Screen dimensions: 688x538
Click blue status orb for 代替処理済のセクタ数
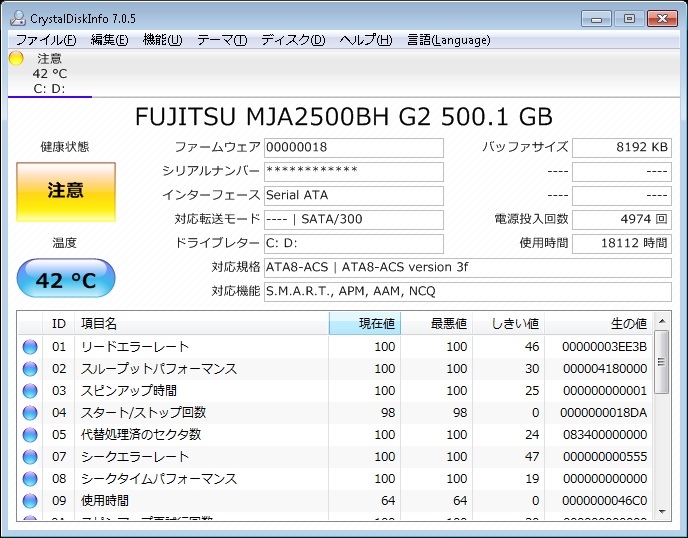click(30, 435)
